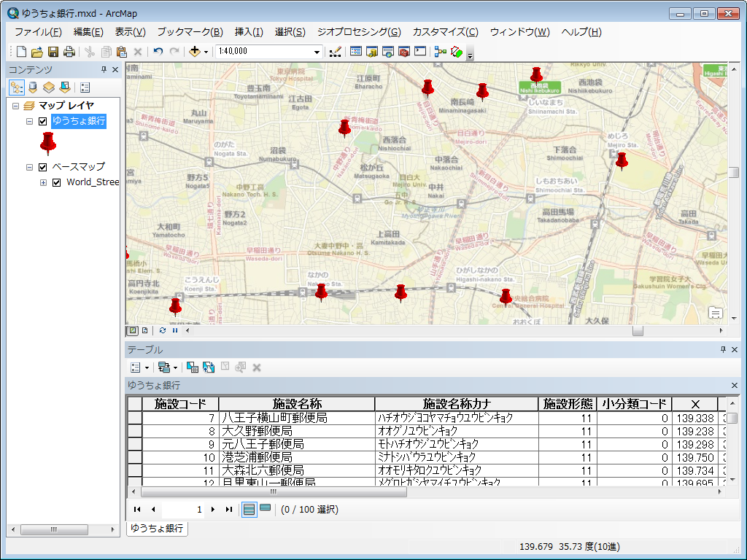Screen dimensions: 747x560
Task: Open the ブックマーク(B) menu
Action: click(x=190, y=32)
